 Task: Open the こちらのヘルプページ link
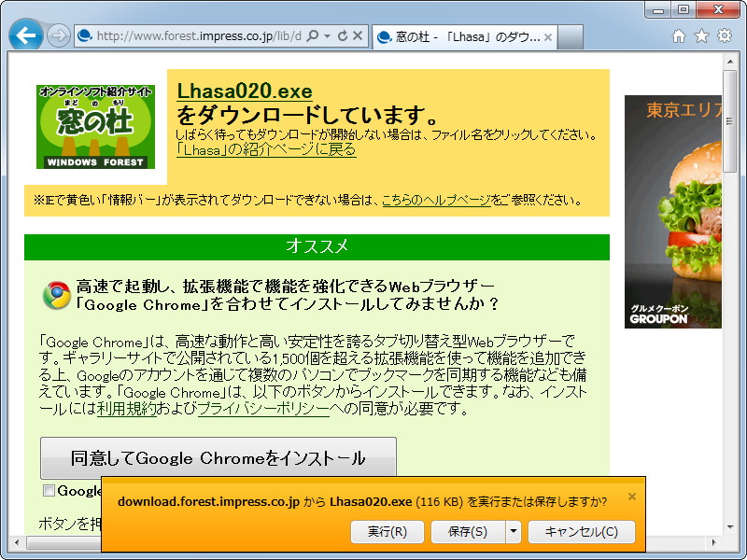[436, 200]
